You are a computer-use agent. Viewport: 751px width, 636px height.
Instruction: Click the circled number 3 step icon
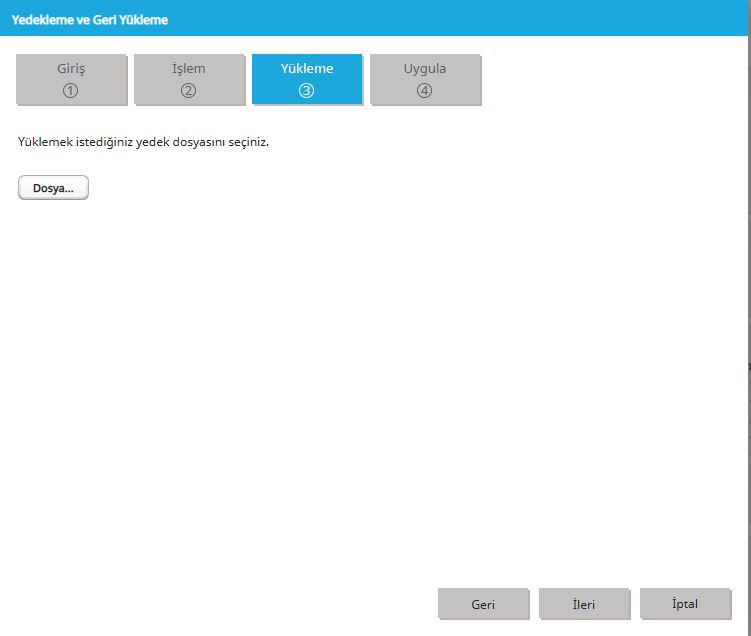(x=307, y=91)
